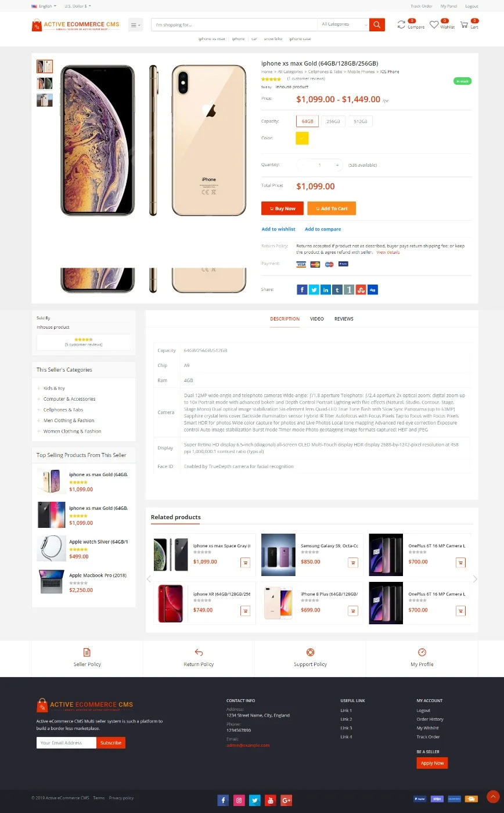Add Samsung Galaxy S9 to cart icon
504x813 pixels.
point(352,562)
